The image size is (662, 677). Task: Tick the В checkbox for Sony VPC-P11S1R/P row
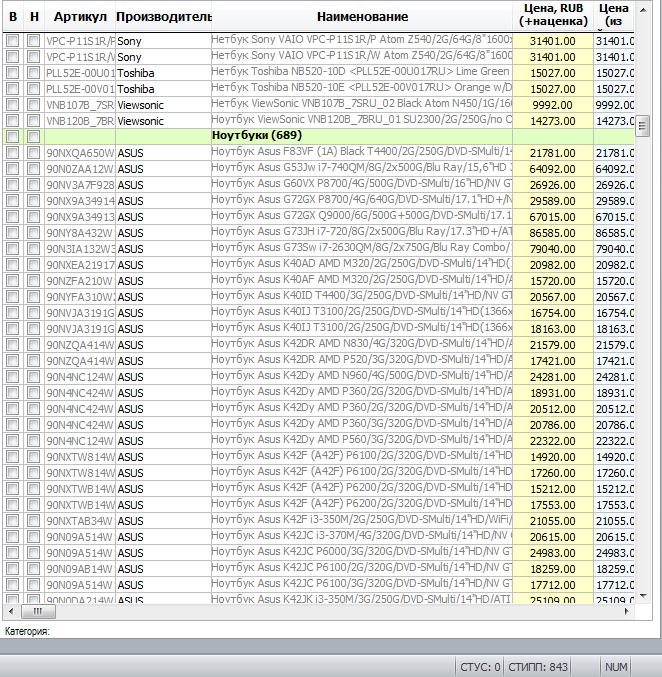(13, 41)
